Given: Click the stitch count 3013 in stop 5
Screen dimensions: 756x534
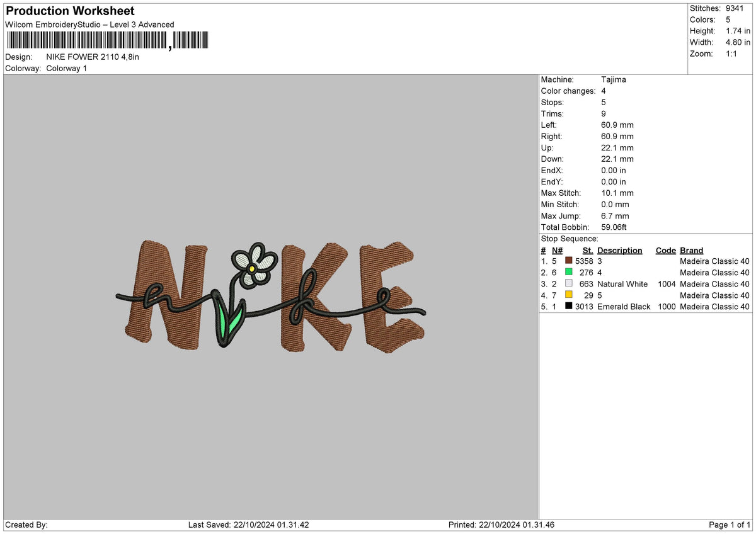Looking at the screenshot, I should (x=585, y=307).
